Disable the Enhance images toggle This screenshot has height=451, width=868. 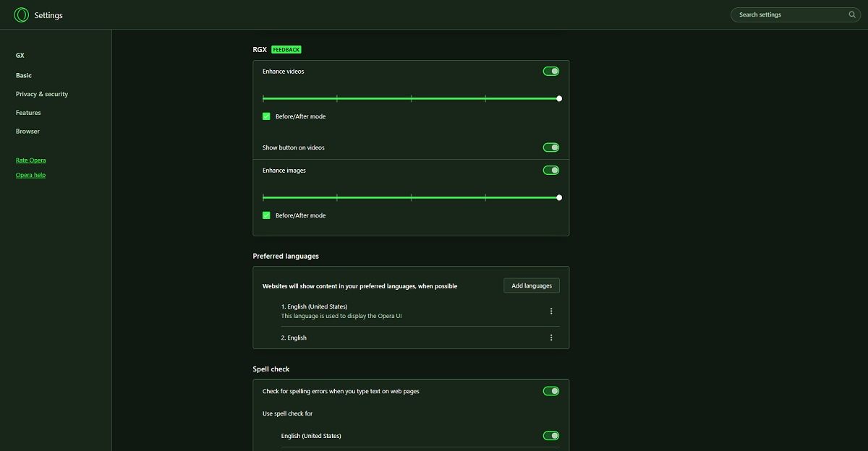point(550,170)
